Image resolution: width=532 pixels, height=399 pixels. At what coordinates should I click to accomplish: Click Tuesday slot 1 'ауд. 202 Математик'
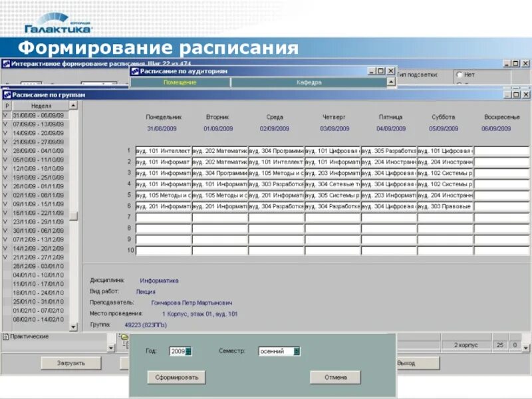tap(220, 151)
